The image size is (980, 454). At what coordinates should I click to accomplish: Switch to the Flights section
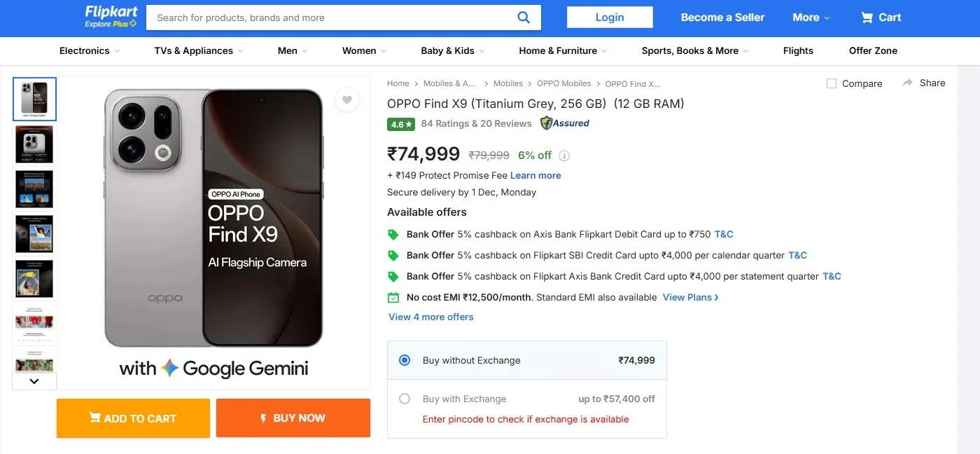pos(798,50)
